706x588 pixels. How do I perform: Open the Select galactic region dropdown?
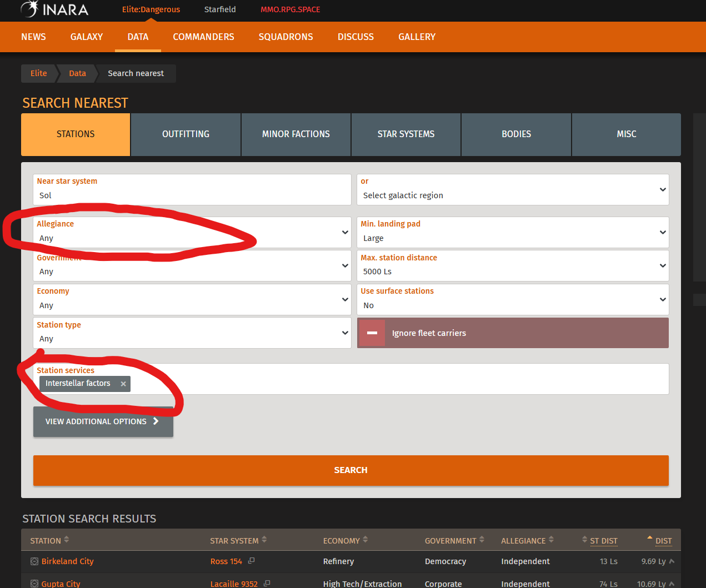513,189
